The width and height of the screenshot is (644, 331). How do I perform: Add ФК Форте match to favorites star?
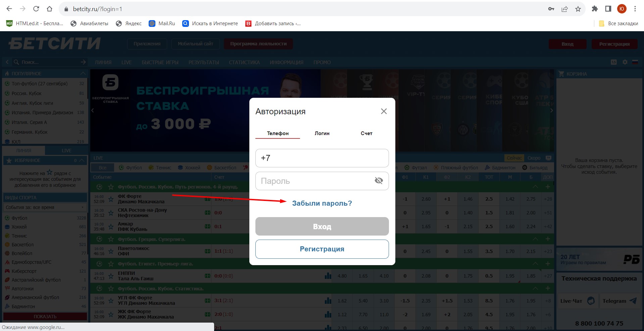click(x=111, y=199)
